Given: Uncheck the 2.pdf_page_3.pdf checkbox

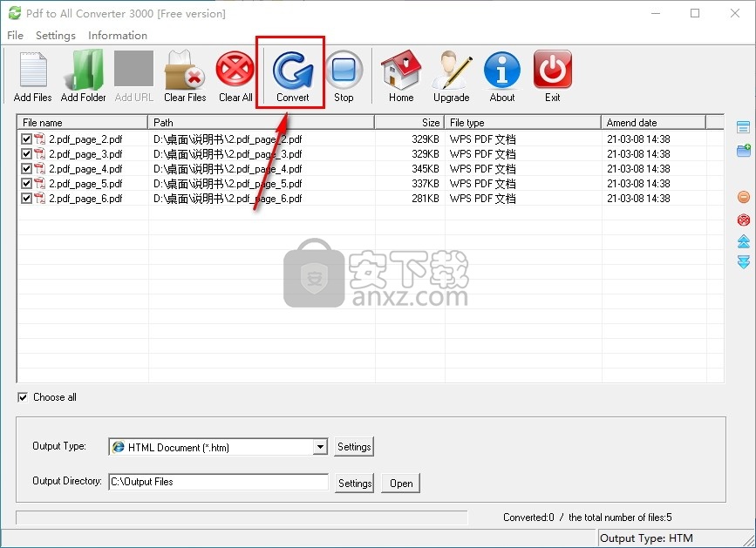Looking at the screenshot, I should point(26,154).
